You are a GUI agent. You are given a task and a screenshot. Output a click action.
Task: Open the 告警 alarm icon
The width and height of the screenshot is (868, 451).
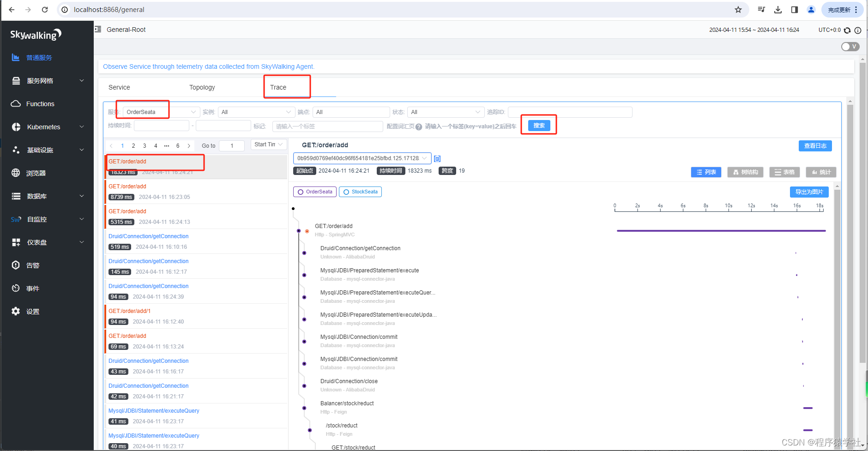[16, 265]
